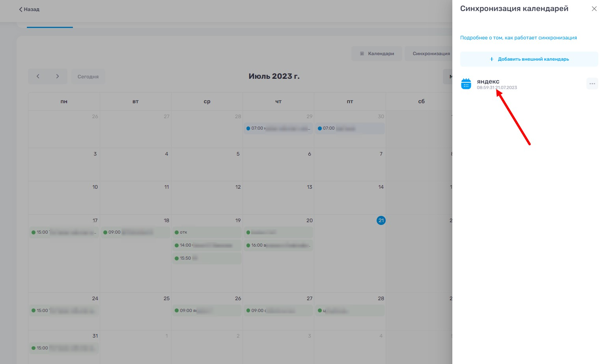The height and width of the screenshot is (364, 601).
Task: Open the 07:00 event on June 30
Action: click(349, 128)
